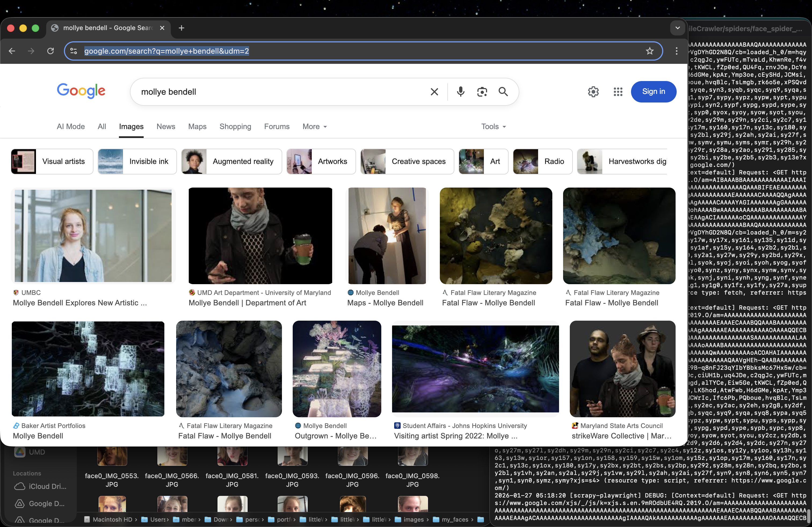Clear the search box with X
Viewport: 812px width, 527px height.
(434, 91)
